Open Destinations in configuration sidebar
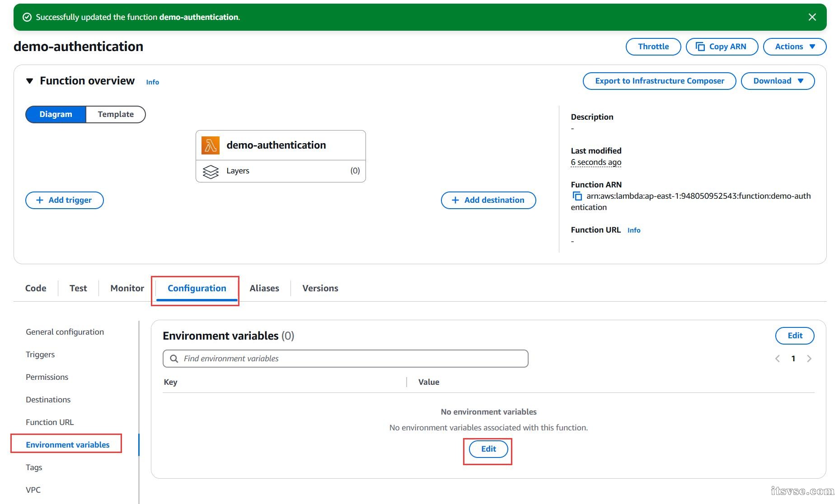The width and height of the screenshot is (839, 504). click(48, 400)
